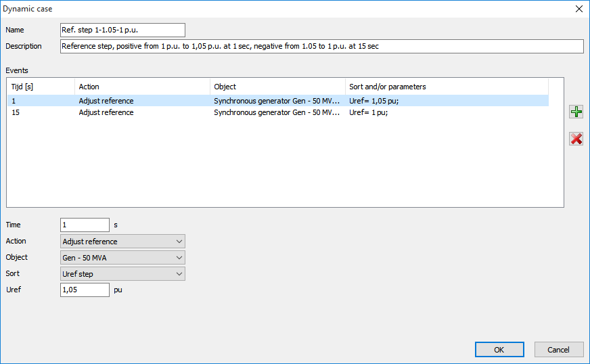The width and height of the screenshot is (590, 364).
Task: Focus the Description input field
Action: click(x=321, y=46)
